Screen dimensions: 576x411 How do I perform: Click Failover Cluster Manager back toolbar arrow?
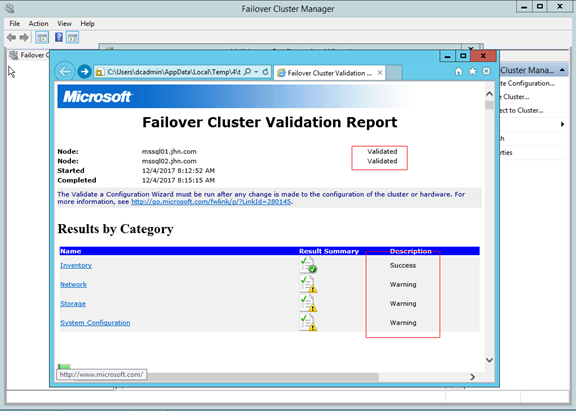[x=11, y=37]
